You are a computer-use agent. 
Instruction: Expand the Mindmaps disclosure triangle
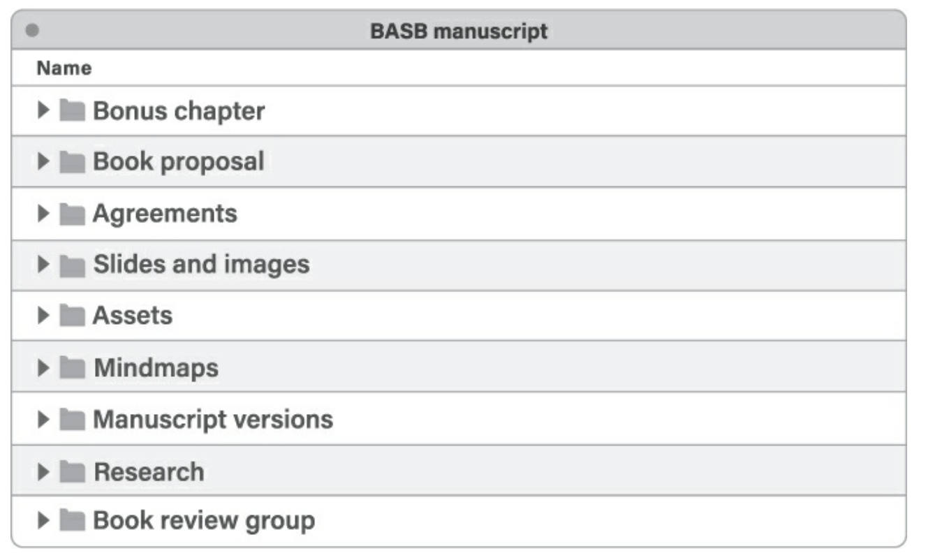[43, 368]
